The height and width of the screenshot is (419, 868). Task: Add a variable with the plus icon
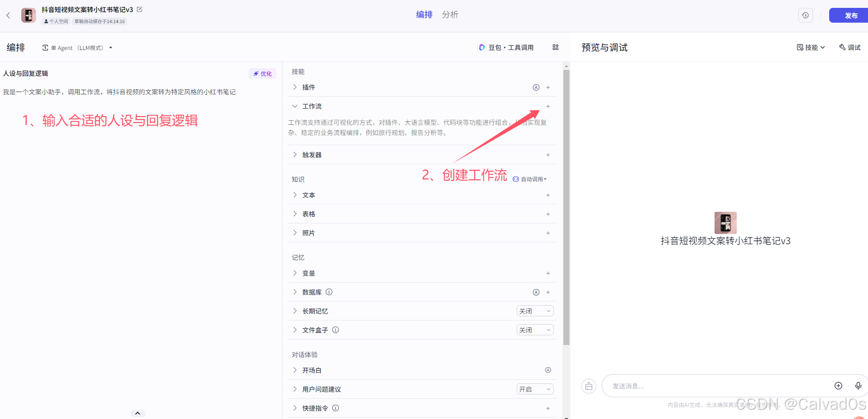click(548, 273)
